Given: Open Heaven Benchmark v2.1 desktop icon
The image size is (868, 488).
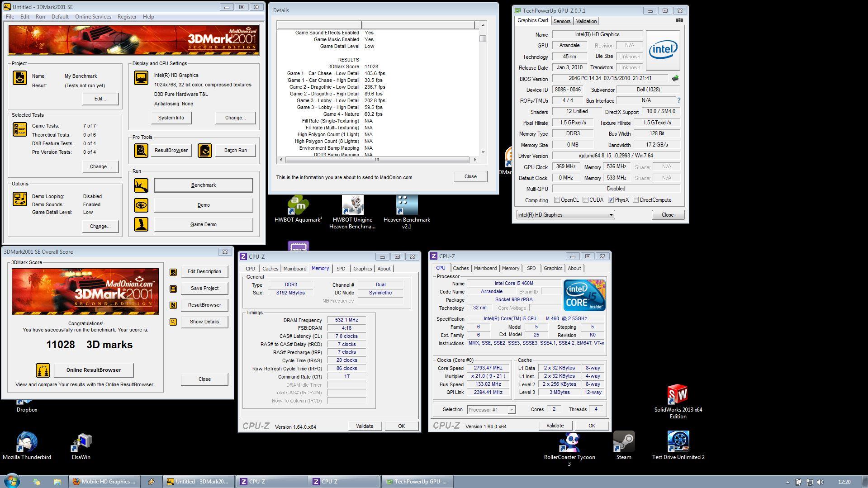Looking at the screenshot, I should tap(407, 213).
